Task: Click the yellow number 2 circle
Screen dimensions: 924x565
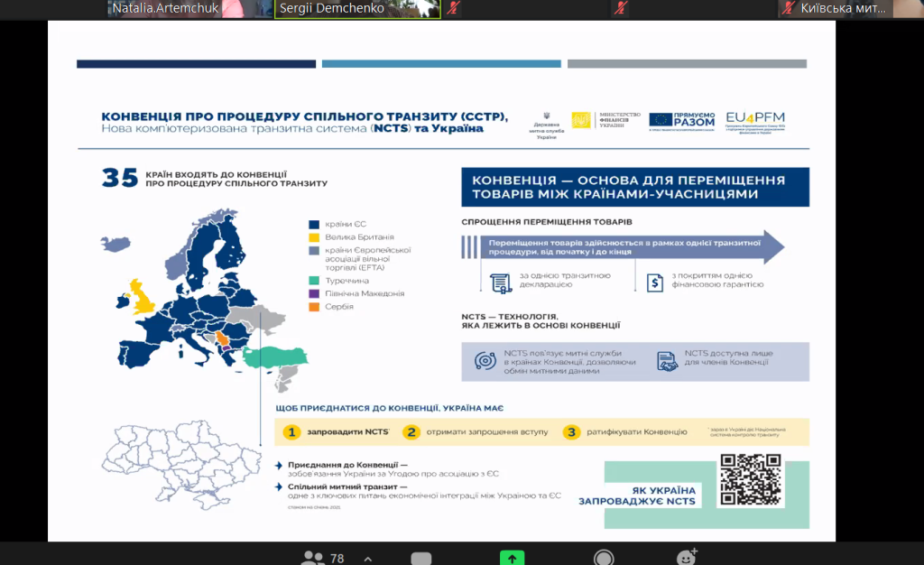Action: [411, 431]
